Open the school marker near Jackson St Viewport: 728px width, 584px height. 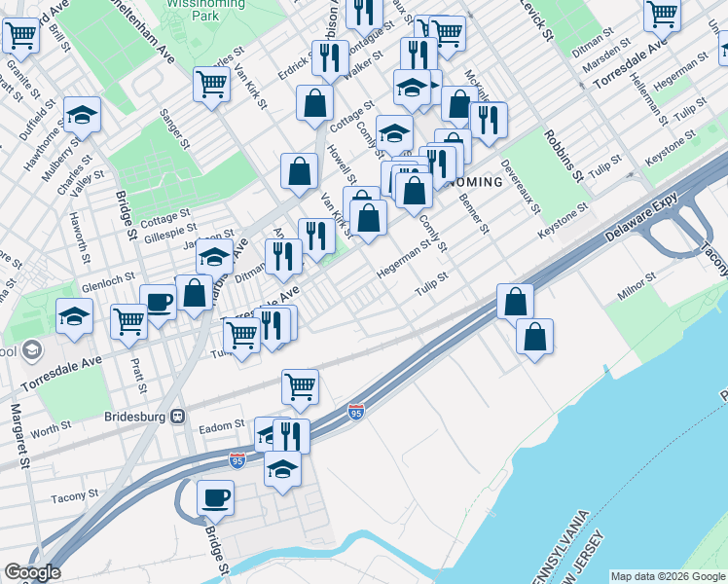pyautogui.click(x=214, y=258)
